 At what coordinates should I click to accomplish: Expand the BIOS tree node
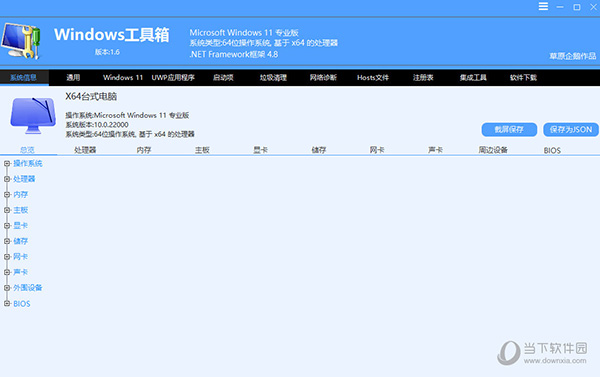click(x=7, y=304)
